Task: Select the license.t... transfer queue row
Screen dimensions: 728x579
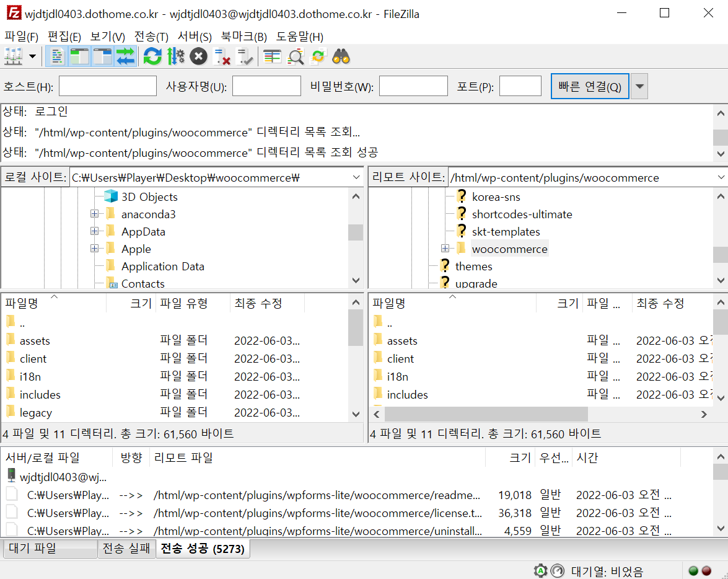Action: (x=357, y=513)
